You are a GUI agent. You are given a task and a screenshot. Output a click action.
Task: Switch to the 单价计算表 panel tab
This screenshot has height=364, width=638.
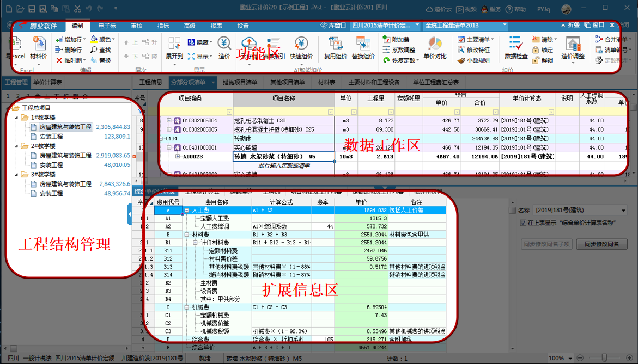[47, 82]
